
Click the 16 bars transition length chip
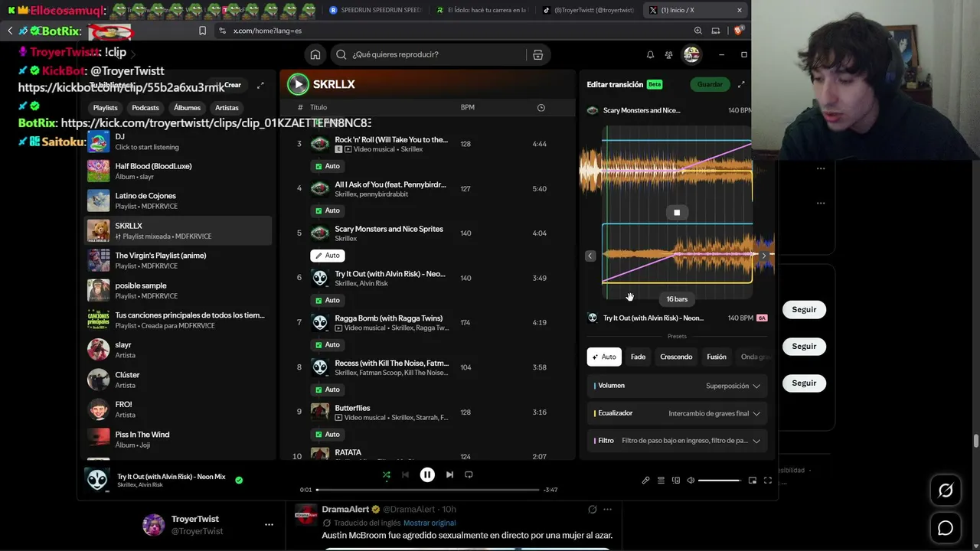click(677, 299)
